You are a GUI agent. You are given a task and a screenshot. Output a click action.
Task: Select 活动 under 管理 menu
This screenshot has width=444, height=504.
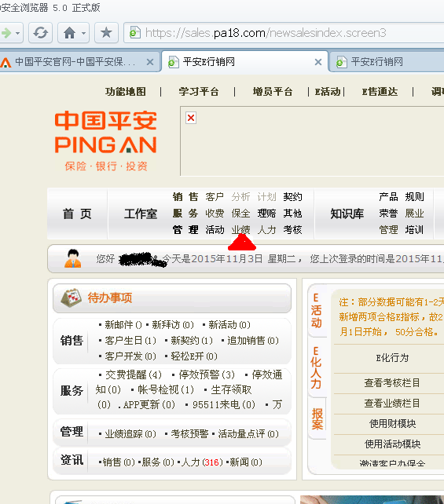point(215,229)
